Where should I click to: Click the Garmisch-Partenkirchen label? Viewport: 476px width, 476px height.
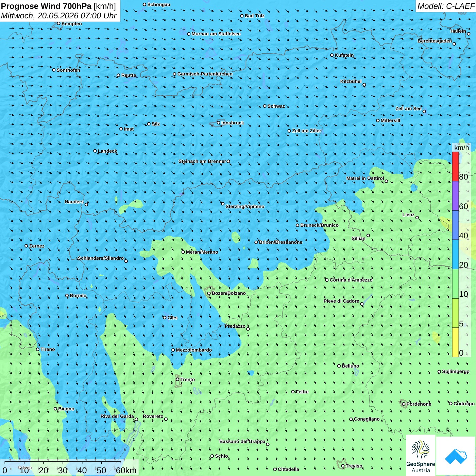coord(205,74)
